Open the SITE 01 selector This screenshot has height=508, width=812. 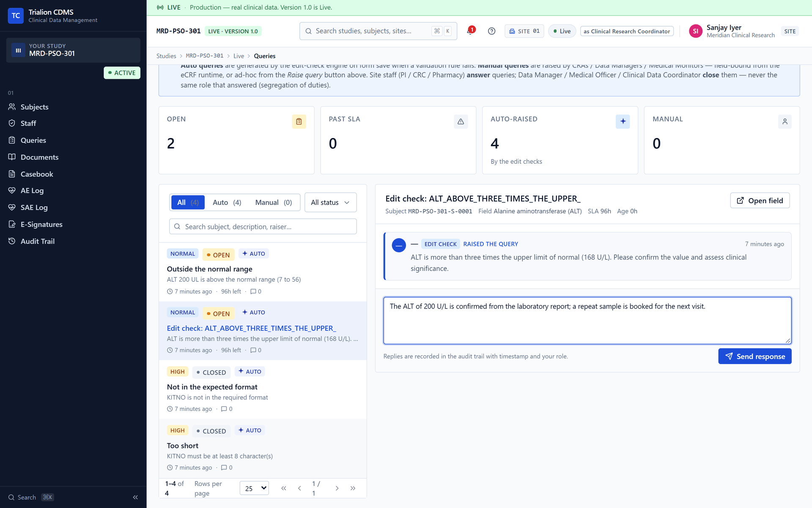[524, 31]
